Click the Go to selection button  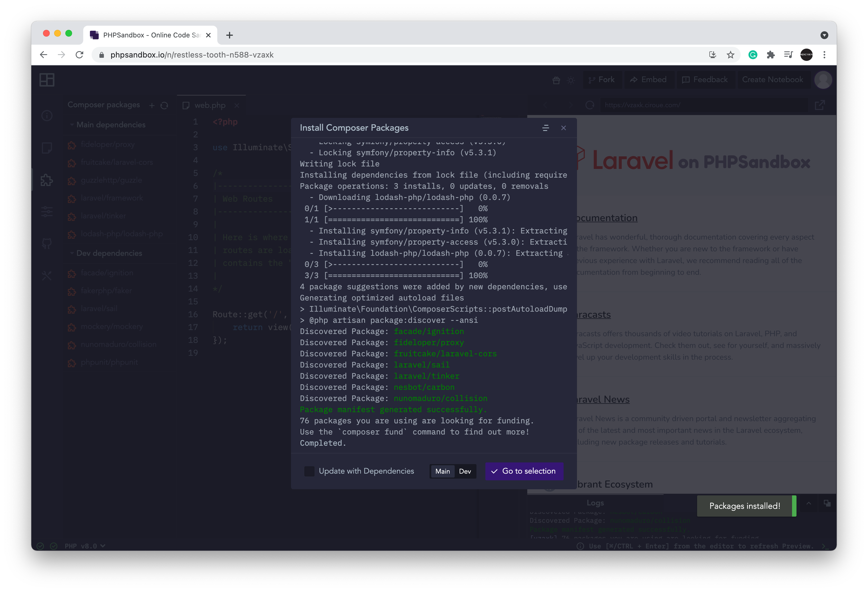point(524,471)
